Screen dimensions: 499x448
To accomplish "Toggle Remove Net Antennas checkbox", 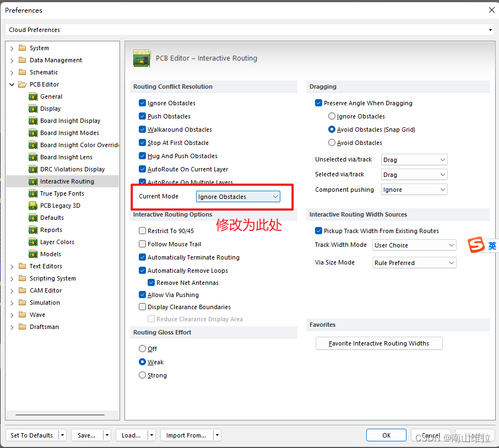I will click(151, 283).
